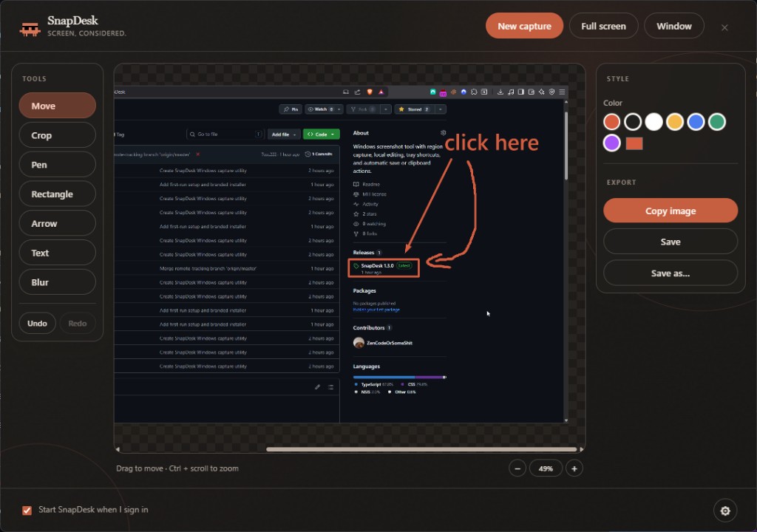This screenshot has width=757, height=532.
Task: Click the Add file button in captured image
Action: pos(284,134)
